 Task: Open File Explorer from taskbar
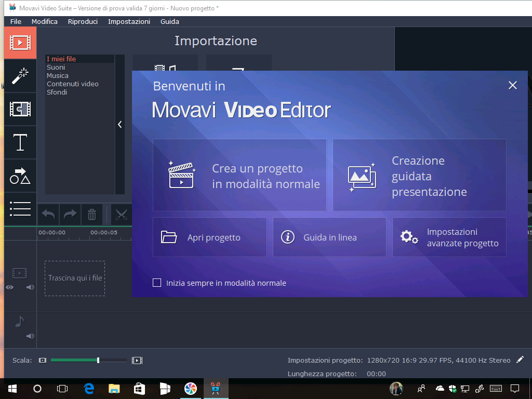tap(114, 389)
